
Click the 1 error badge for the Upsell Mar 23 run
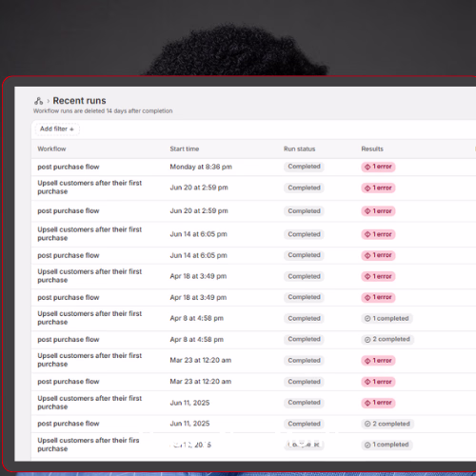pos(378,361)
